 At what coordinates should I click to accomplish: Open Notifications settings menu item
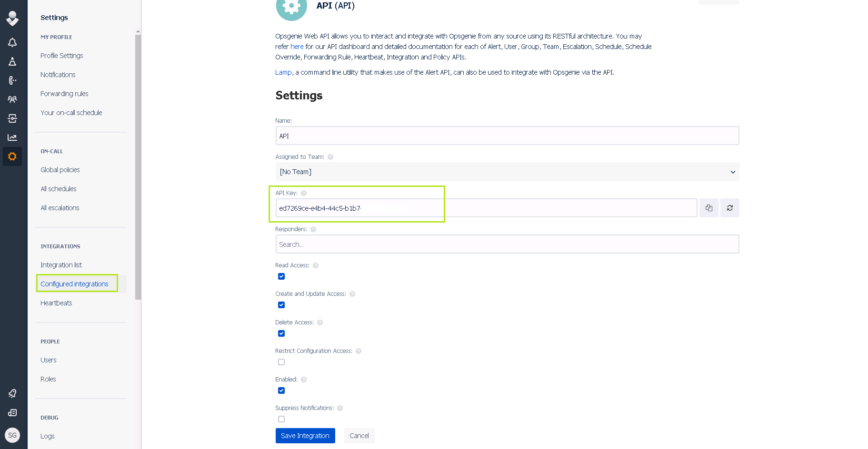pos(58,75)
